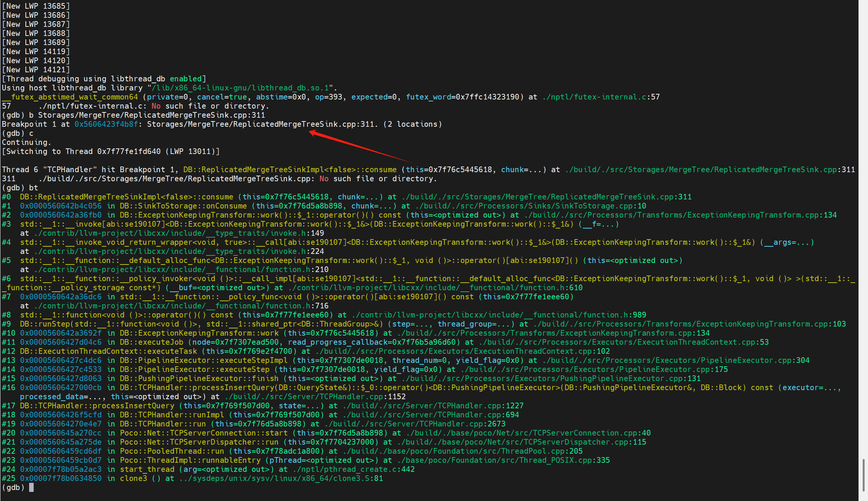The height and width of the screenshot is (501, 868).
Task: Click frame #9 'DB::runStep' function
Action: click(x=45, y=324)
